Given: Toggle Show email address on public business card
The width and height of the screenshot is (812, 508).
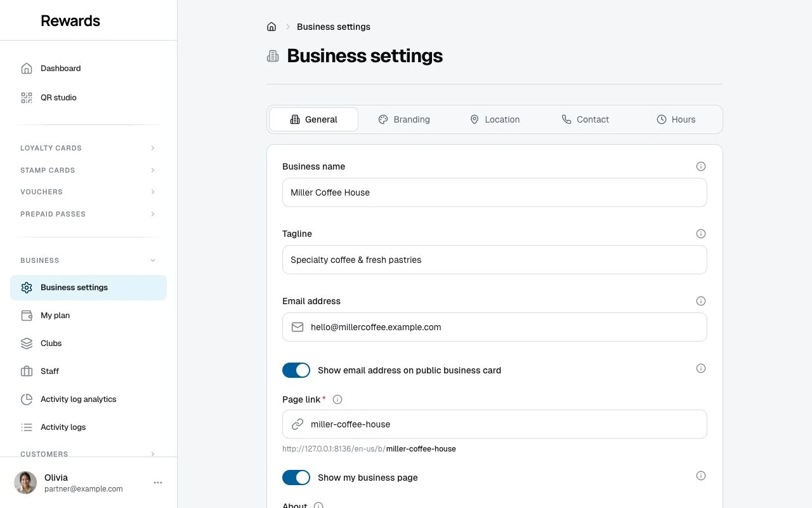Looking at the screenshot, I should coord(296,370).
